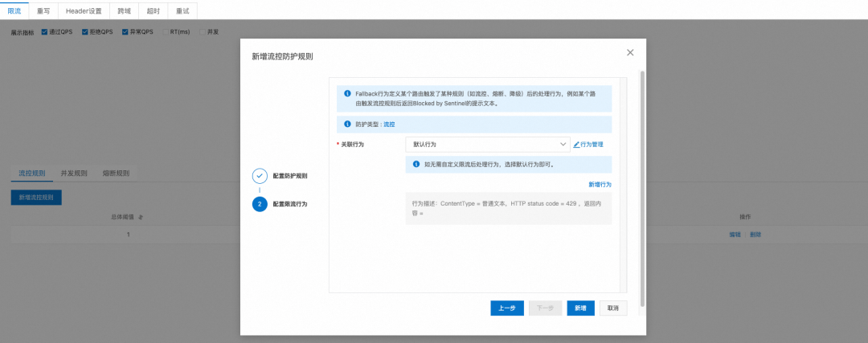Click the disabled 下一步 button
The height and width of the screenshot is (343, 868).
point(545,308)
